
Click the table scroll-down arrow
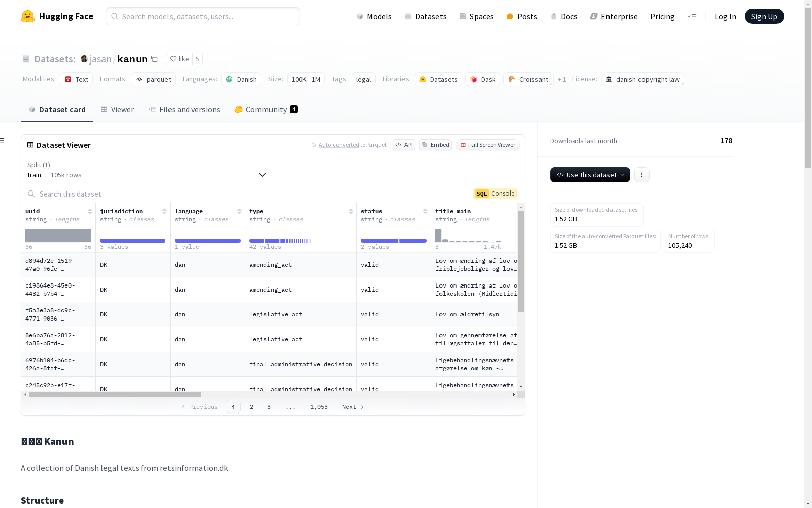[521, 387]
